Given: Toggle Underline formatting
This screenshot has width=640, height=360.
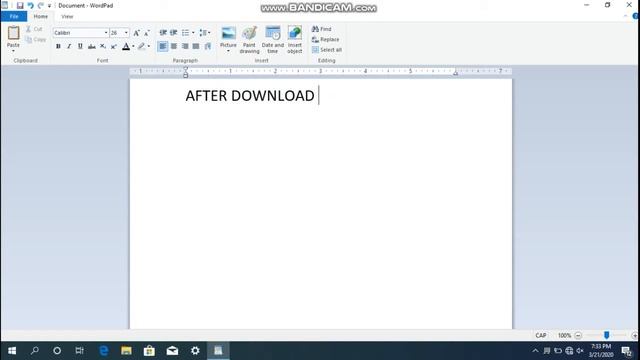Looking at the screenshot, I should [80, 47].
